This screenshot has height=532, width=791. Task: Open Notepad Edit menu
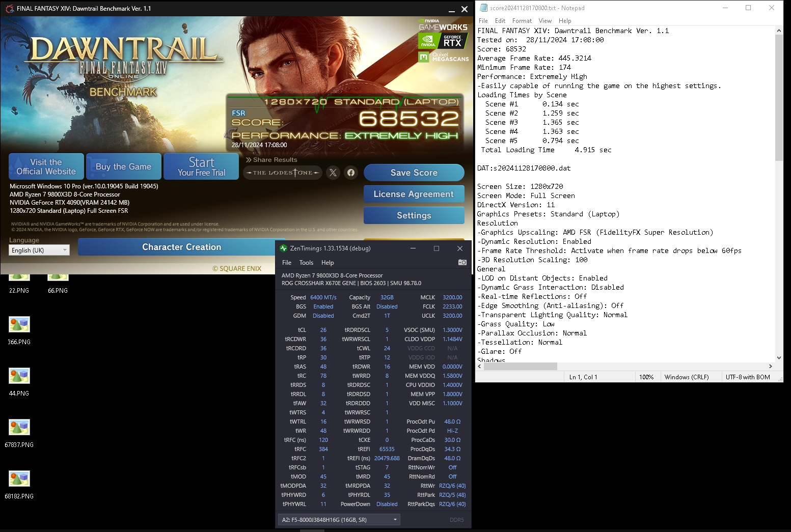pyautogui.click(x=500, y=21)
